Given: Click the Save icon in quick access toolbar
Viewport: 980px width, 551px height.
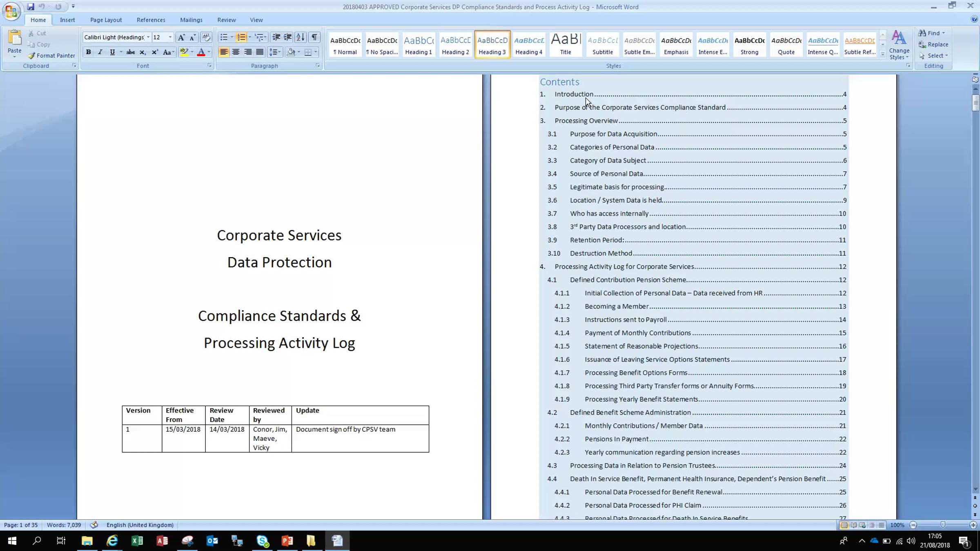Looking at the screenshot, I should tap(31, 7).
